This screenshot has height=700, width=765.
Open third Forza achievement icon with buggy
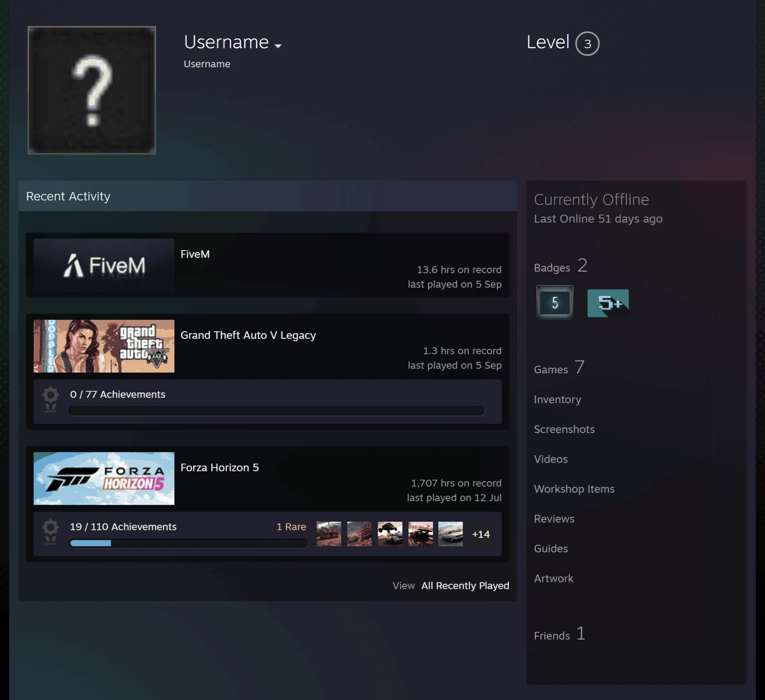click(x=390, y=534)
